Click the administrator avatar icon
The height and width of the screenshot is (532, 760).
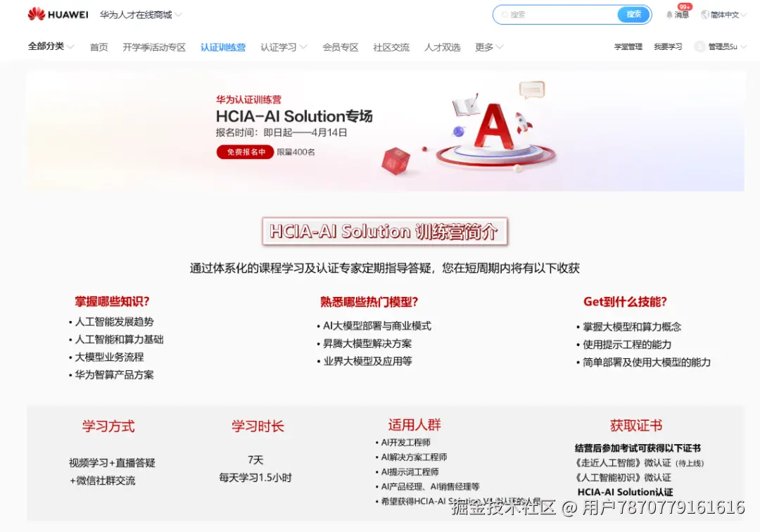pos(699,46)
